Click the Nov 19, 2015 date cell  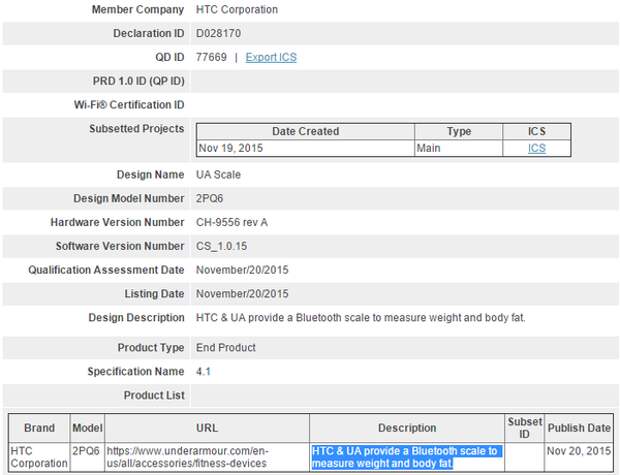(305, 148)
